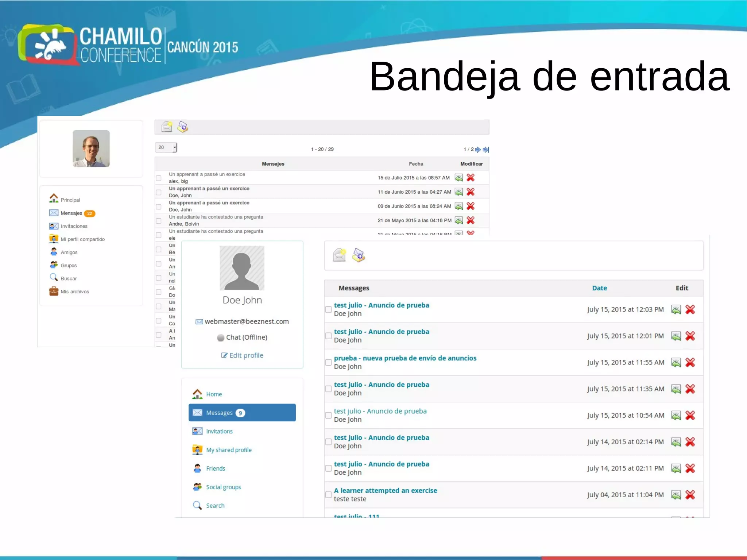
Task: Click Doe John default avatar image
Action: [242, 268]
